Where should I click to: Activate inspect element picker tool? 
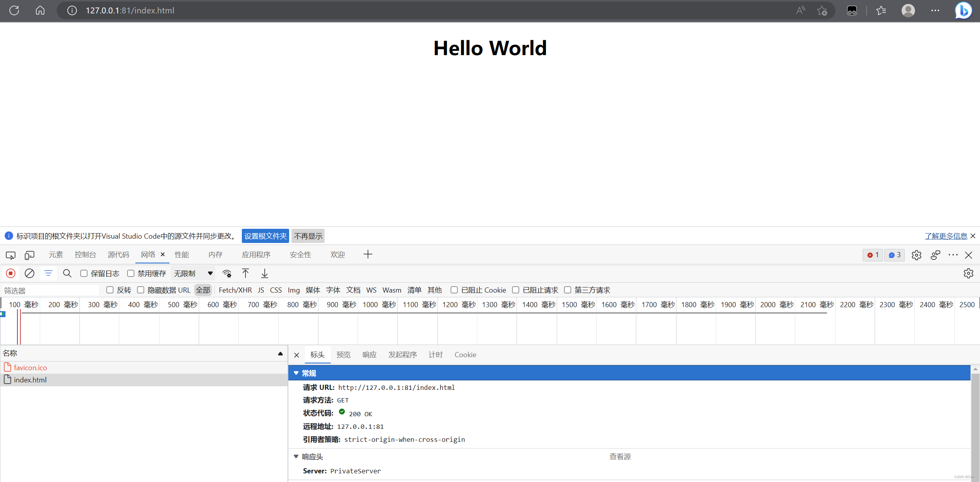pyautogui.click(x=11, y=255)
